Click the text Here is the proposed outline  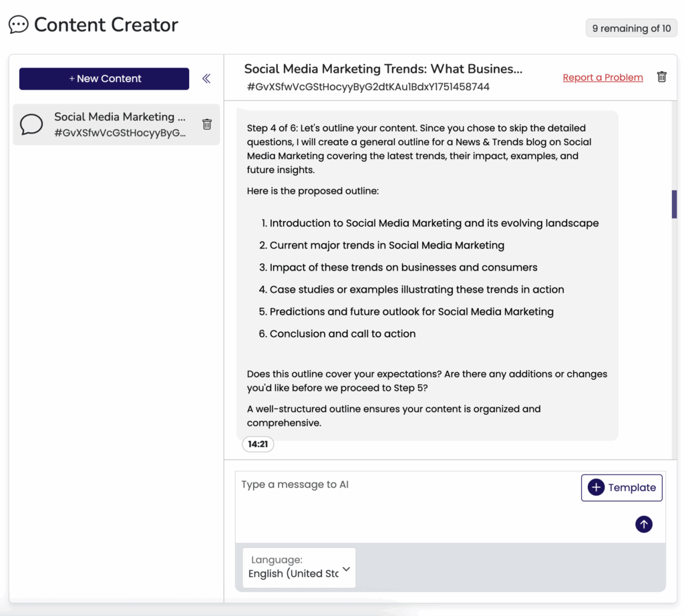click(x=313, y=191)
